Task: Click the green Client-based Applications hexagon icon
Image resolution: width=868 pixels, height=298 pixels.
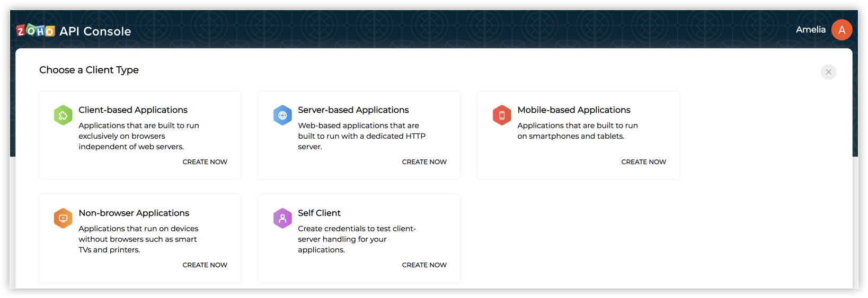Action: coord(63,115)
